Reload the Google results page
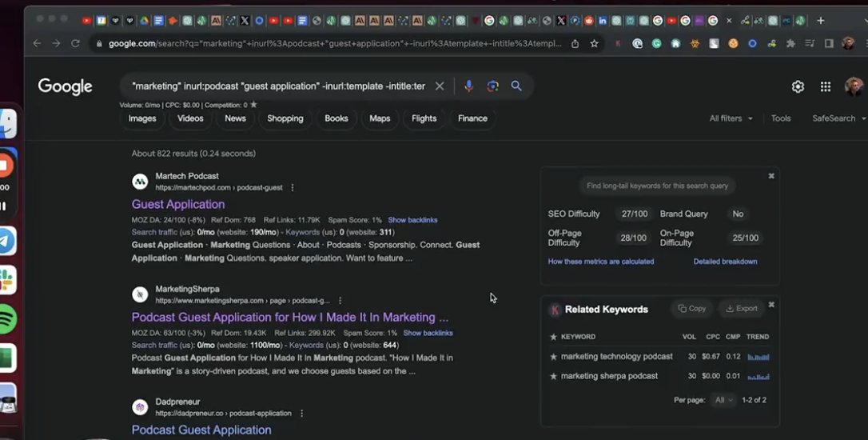This screenshot has height=440, width=868. tap(75, 43)
